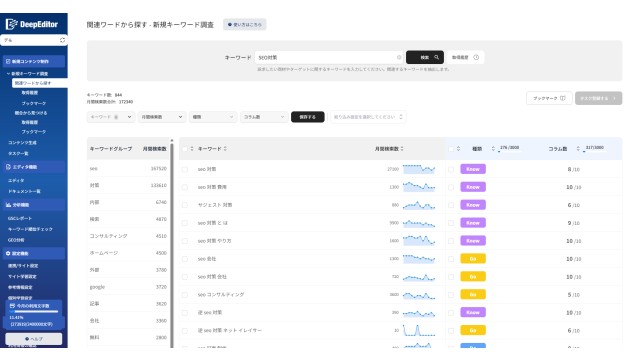Open ドキュメント一覧 in the sidebar
Screen dimensions: 640x360
pos(24,191)
